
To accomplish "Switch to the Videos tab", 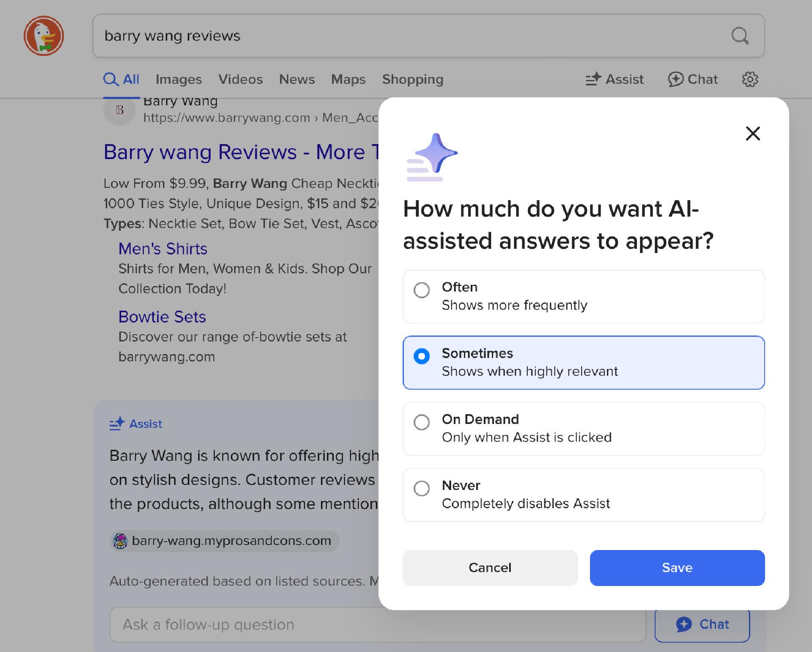I will tap(240, 79).
